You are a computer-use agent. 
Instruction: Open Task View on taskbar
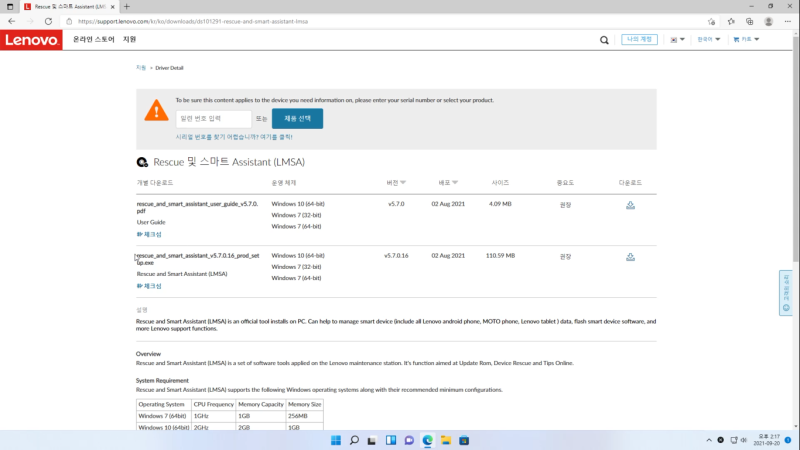click(x=372, y=440)
